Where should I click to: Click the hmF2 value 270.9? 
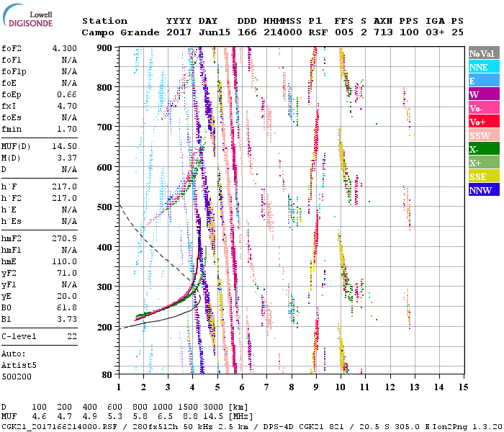(65, 238)
